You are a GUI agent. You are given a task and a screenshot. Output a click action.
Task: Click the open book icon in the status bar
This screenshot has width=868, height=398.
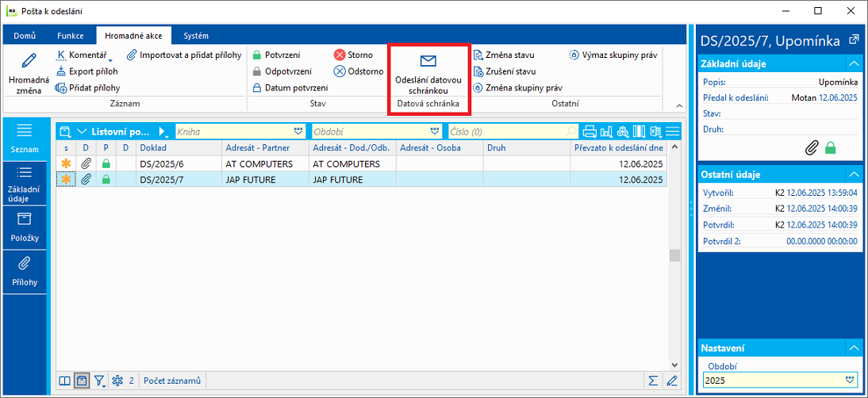click(65, 381)
